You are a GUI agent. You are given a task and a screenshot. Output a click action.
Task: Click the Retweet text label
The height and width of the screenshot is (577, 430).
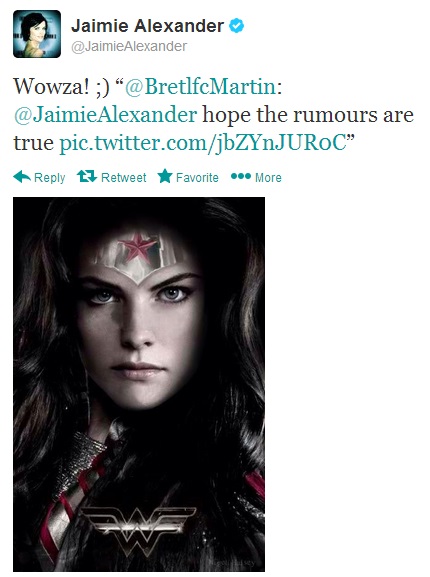click(124, 178)
